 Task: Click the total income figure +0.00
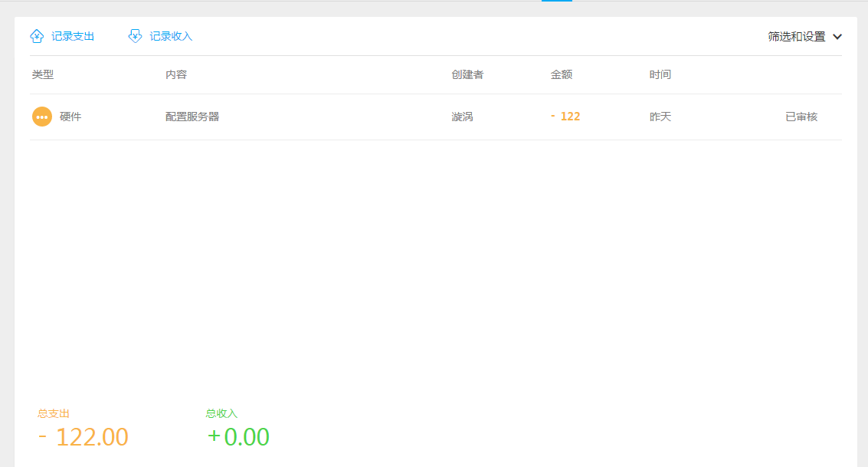(x=238, y=437)
